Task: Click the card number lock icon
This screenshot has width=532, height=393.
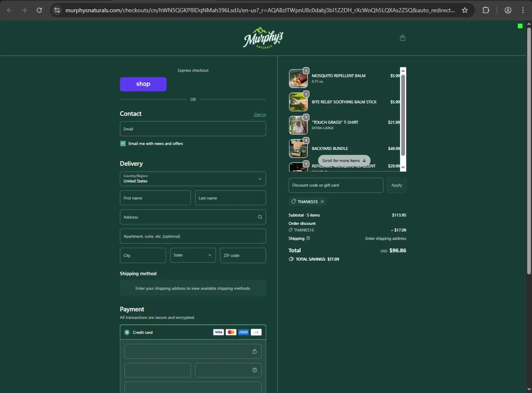Action: coord(255,351)
